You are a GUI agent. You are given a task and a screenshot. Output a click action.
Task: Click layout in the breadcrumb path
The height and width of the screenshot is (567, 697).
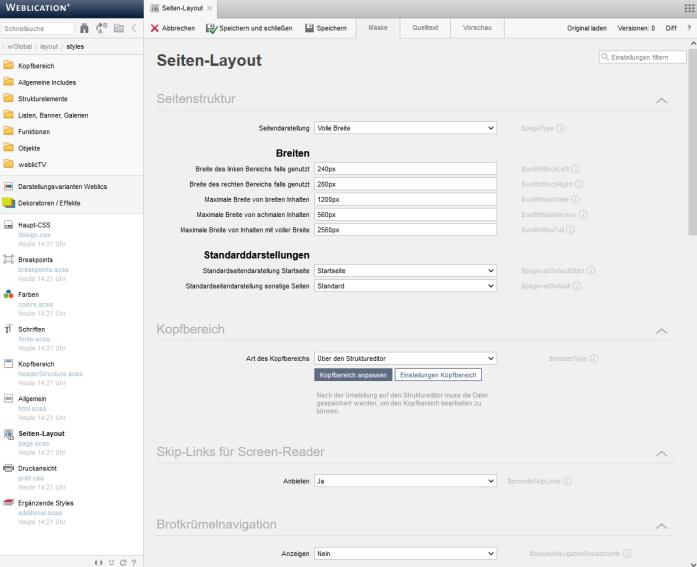(x=49, y=46)
